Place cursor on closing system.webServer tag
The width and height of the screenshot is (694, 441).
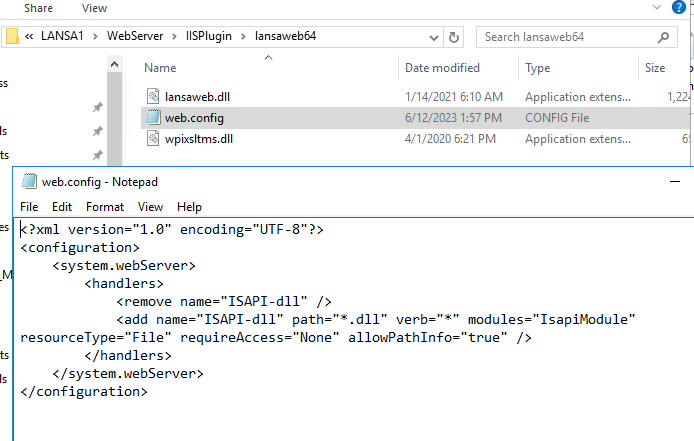pyautogui.click(x=128, y=374)
